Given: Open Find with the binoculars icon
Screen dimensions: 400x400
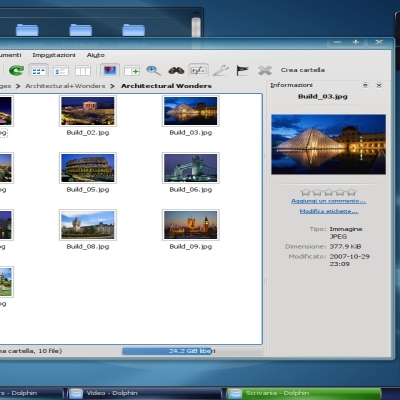Looking at the screenshot, I should (176, 70).
